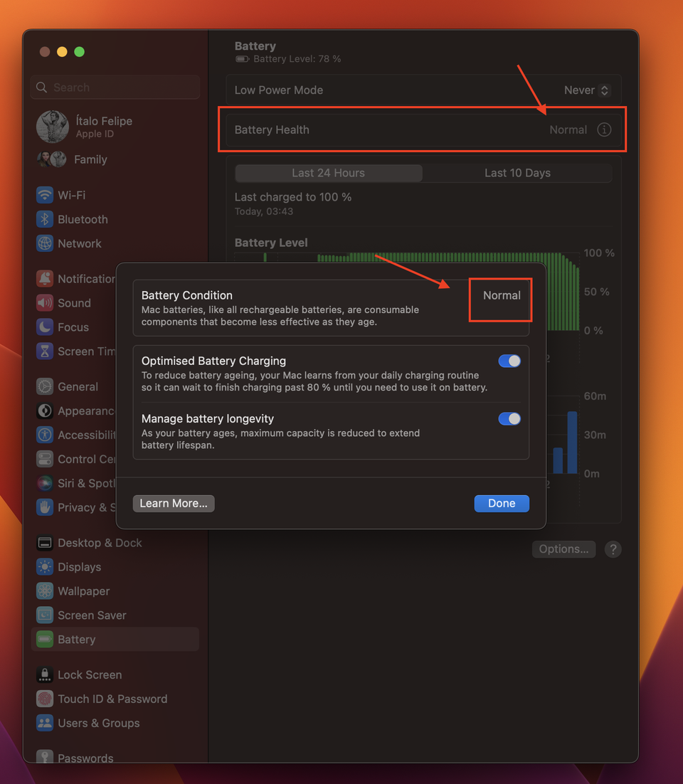Disable Optimised Battery Charging toggle
The width and height of the screenshot is (683, 784).
pos(509,361)
